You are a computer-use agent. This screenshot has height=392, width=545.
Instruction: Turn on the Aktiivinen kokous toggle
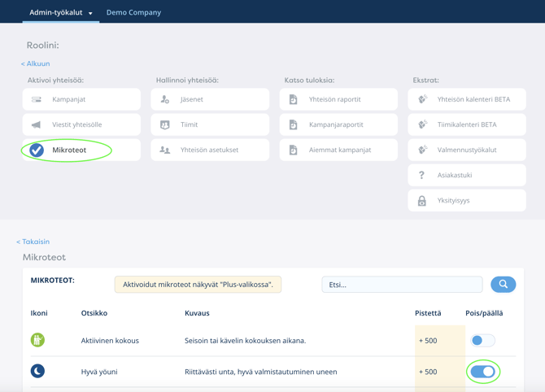[483, 341]
